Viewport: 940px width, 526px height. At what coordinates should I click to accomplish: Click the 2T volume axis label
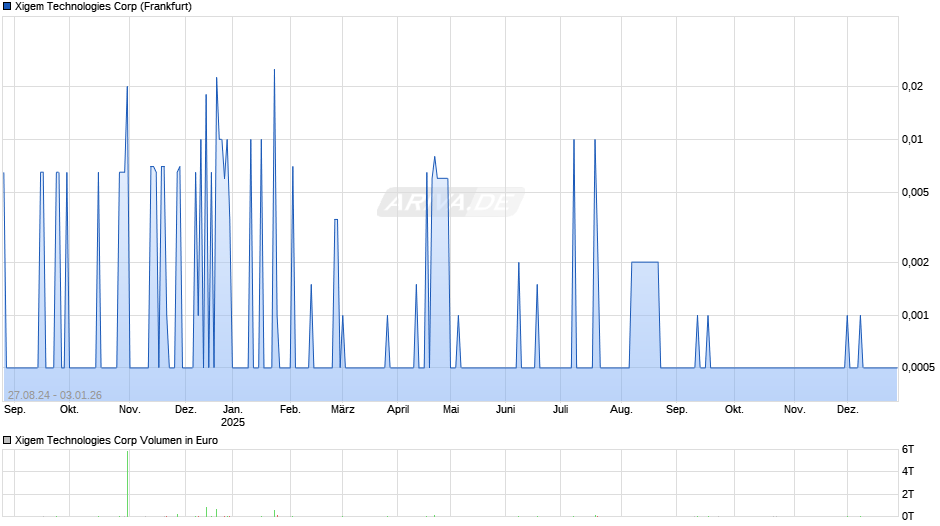[x=908, y=494]
